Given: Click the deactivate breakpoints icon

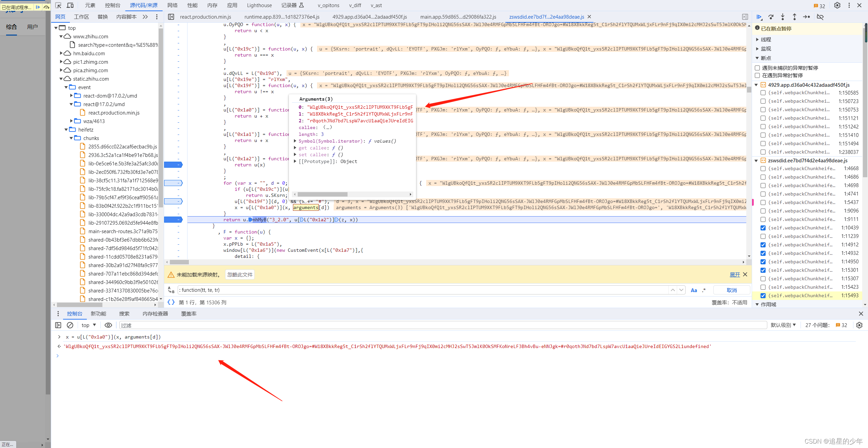Looking at the screenshot, I should 820,17.
